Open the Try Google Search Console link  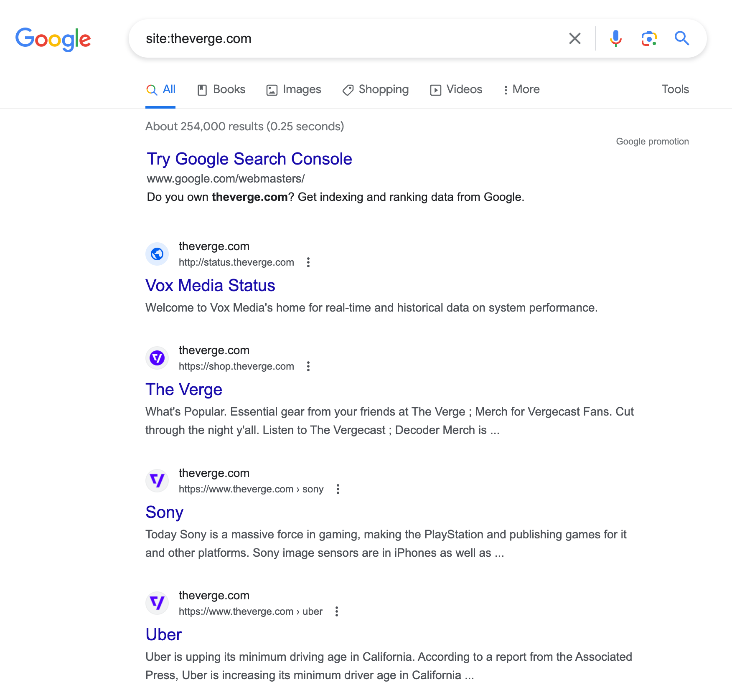[x=249, y=159]
